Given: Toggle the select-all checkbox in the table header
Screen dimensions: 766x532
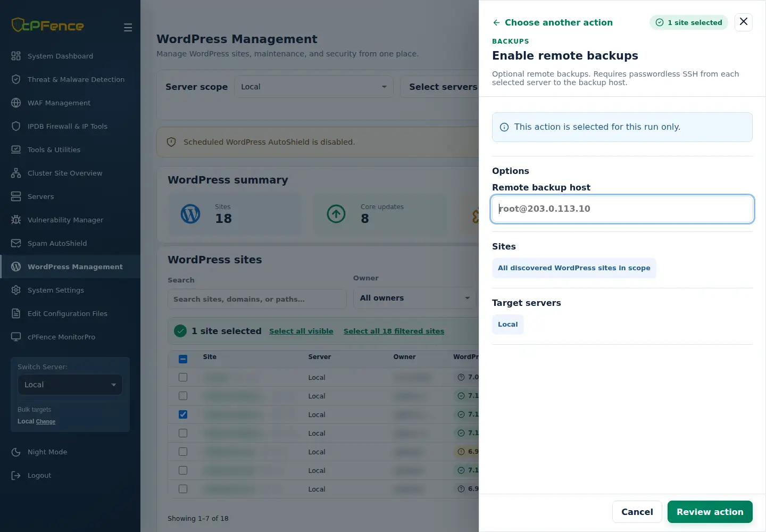Looking at the screenshot, I should point(183,359).
